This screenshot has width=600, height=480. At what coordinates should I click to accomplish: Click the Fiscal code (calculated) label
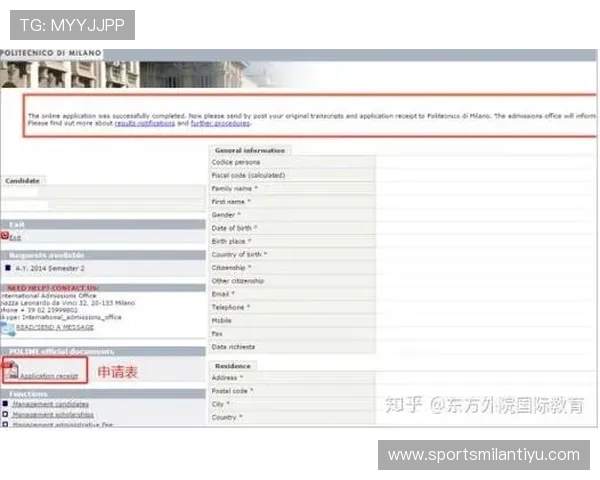(248, 175)
